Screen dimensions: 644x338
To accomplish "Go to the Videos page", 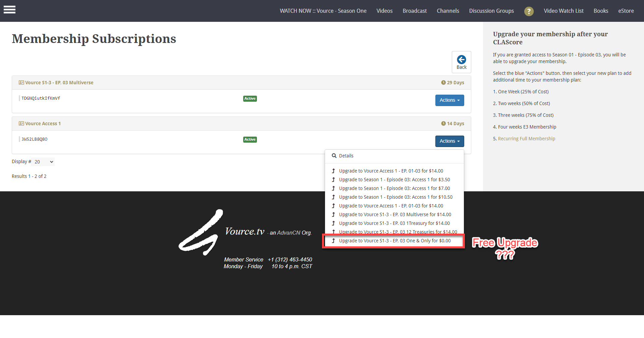I will 384,11.
